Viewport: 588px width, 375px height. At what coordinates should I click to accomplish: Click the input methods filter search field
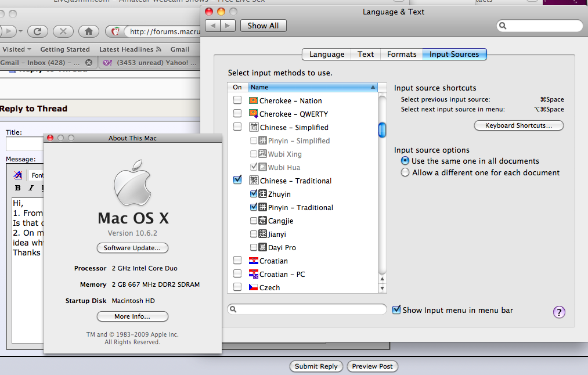click(306, 309)
